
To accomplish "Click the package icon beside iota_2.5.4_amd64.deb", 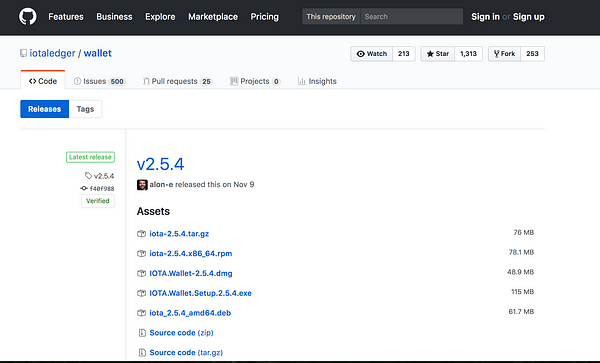I will [142, 313].
